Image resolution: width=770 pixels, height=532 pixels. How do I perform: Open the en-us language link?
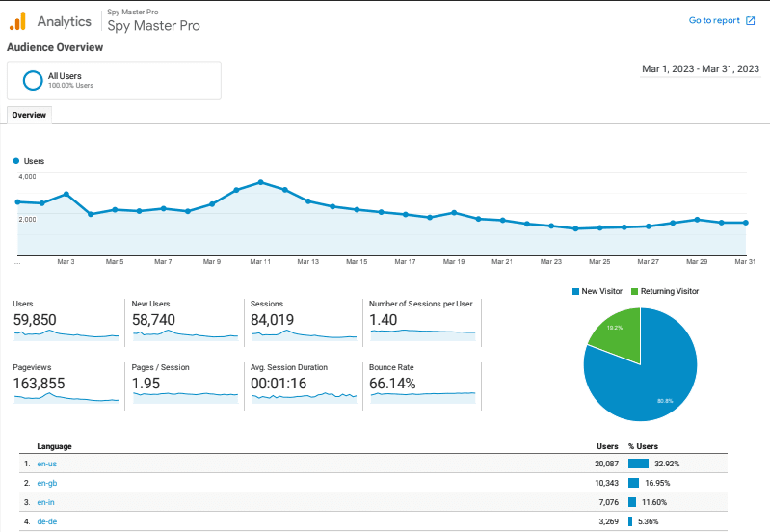[46, 464]
